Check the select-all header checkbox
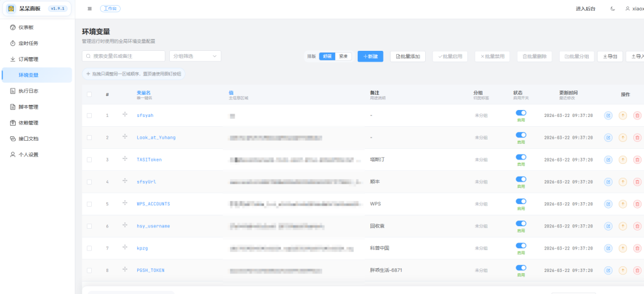Screen dimensions: 644x294 [x=89, y=94]
